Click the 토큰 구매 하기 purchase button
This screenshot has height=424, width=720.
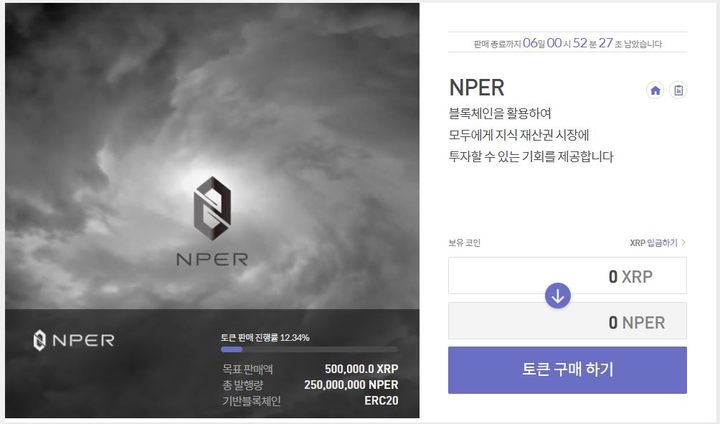coord(568,370)
